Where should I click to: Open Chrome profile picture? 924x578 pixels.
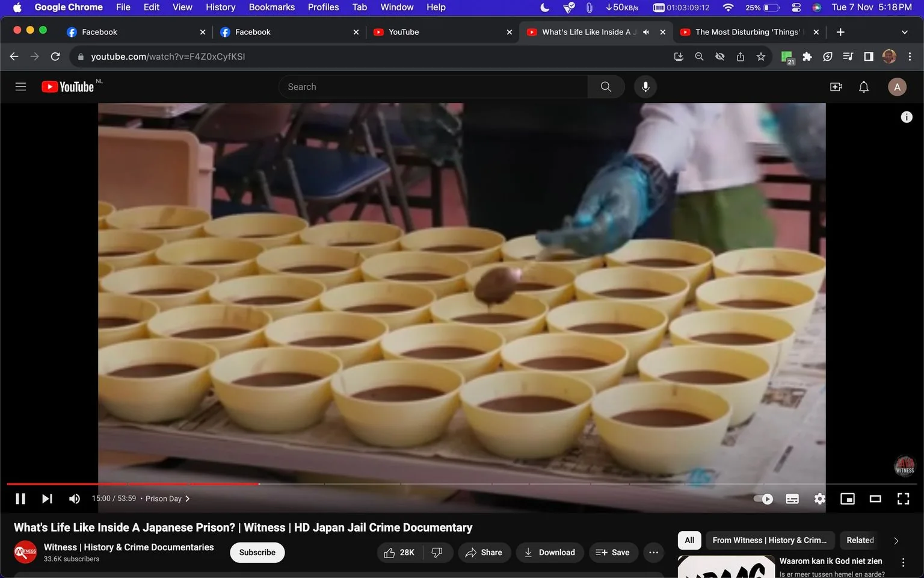[x=889, y=57]
